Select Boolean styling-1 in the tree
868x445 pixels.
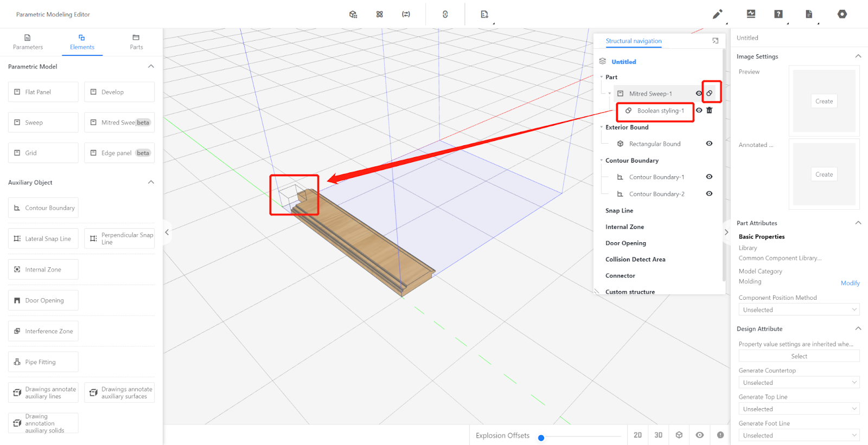[x=660, y=111]
